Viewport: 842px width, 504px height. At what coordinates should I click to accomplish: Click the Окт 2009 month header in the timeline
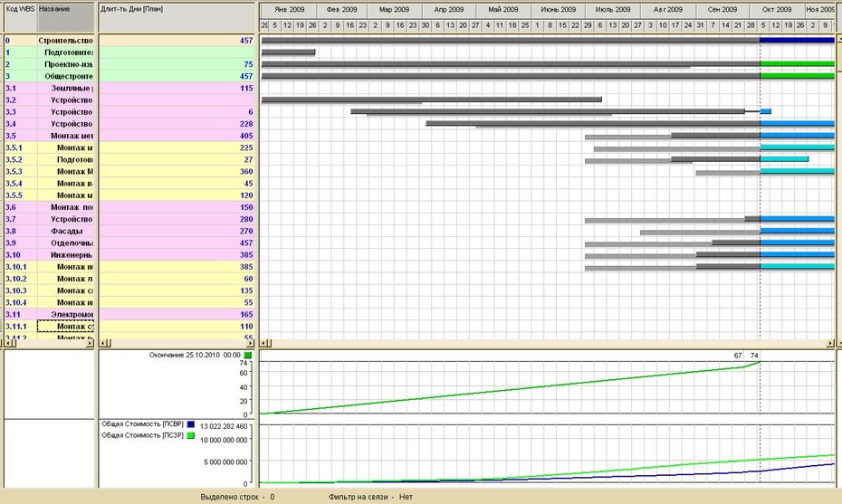pos(777,10)
